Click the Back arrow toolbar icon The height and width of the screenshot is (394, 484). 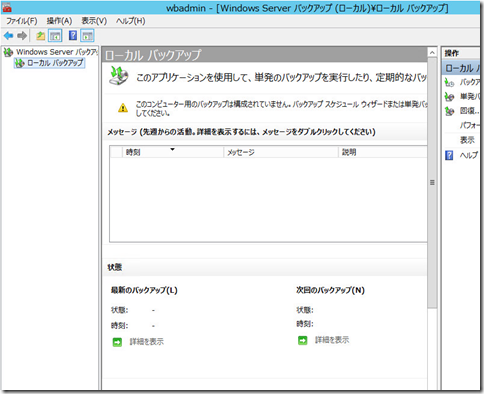click(x=8, y=35)
